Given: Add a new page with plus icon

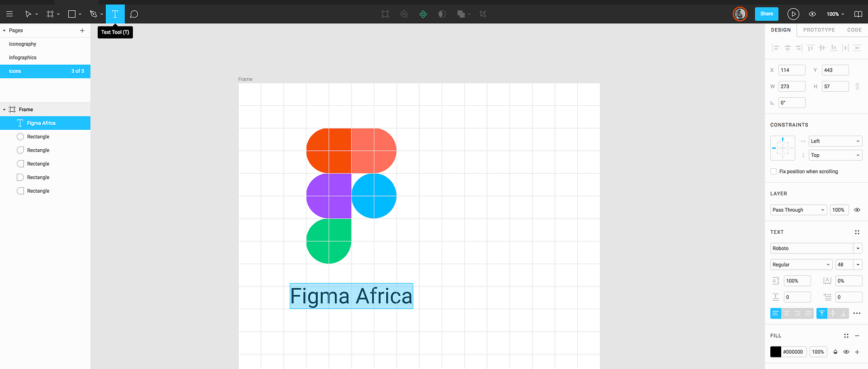Looking at the screenshot, I should pos(82,30).
